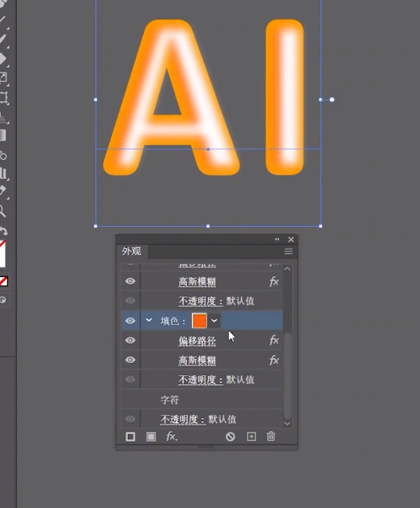The height and width of the screenshot is (508, 420).
Task: Toggle eye on upper 不透明度 row
Action: tap(130, 301)
